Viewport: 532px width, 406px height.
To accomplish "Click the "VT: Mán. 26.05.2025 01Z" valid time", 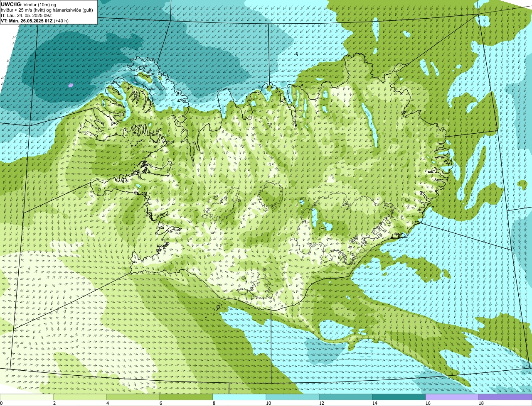I will pos(27,21).
